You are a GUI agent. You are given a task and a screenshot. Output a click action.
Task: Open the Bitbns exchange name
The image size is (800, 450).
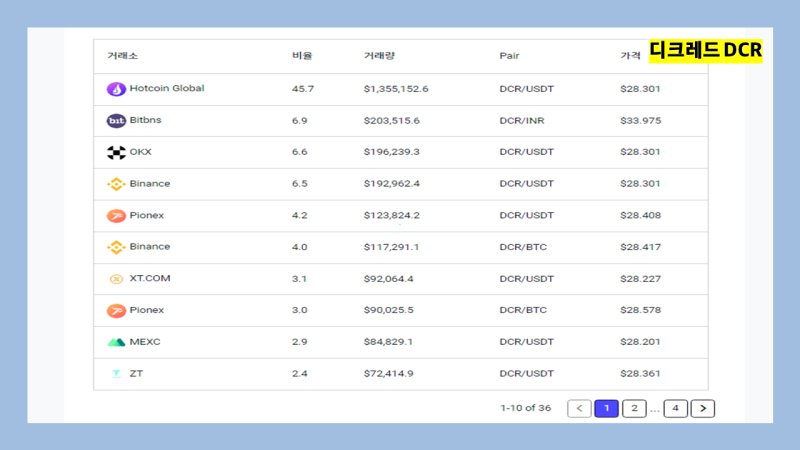pyautogui.click(x=145, y=120)
